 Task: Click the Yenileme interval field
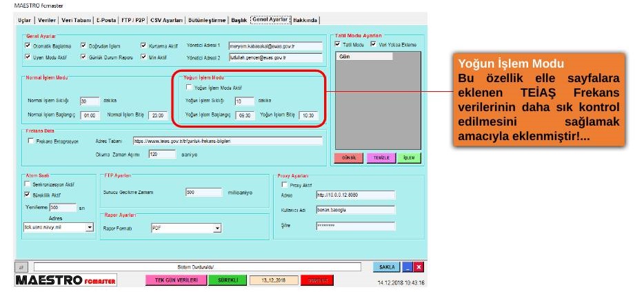tap(63, 208)
